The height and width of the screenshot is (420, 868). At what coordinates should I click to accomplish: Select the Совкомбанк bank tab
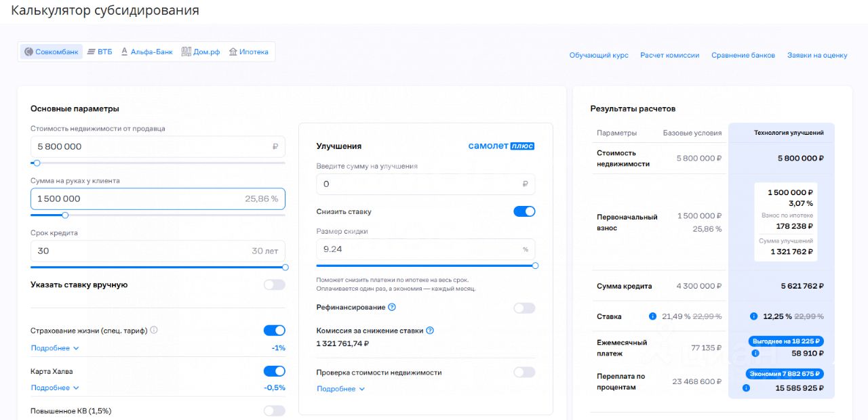tap(52, 51)
